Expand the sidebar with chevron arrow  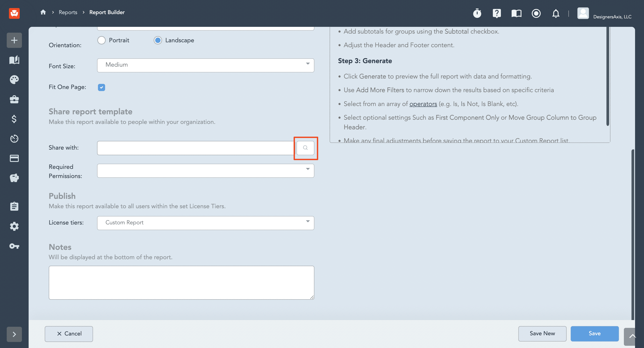14,334
